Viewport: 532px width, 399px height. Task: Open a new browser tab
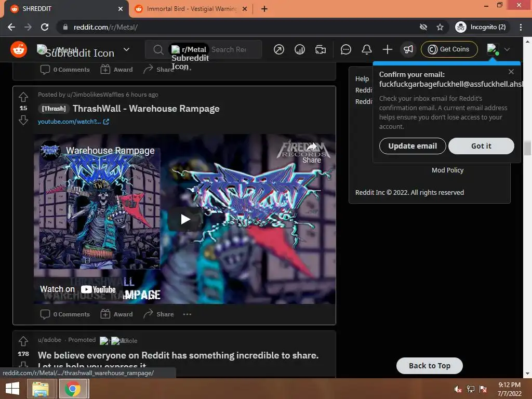[264, 9]
